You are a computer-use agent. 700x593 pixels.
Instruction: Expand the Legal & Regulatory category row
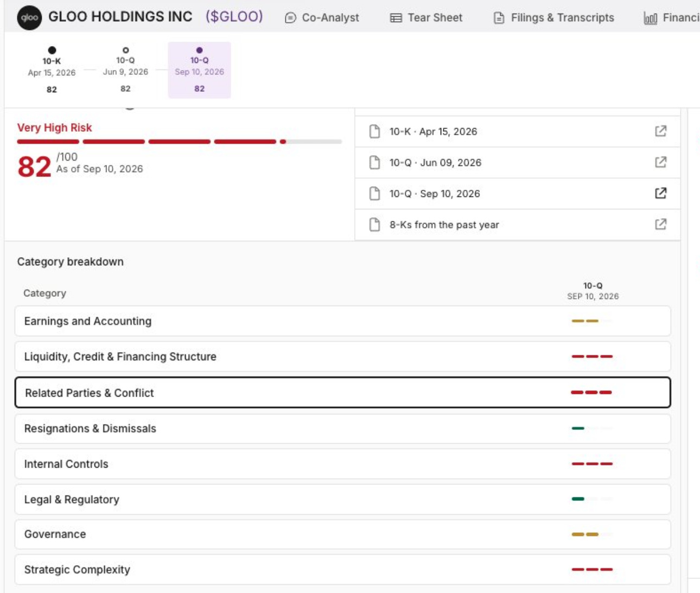coord(342,499)
